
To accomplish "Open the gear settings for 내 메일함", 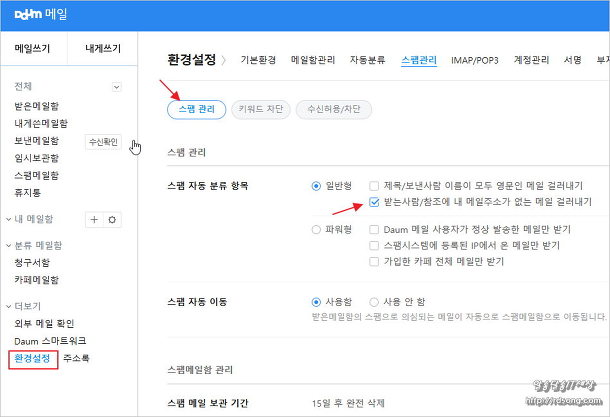I will coord(112,218).
